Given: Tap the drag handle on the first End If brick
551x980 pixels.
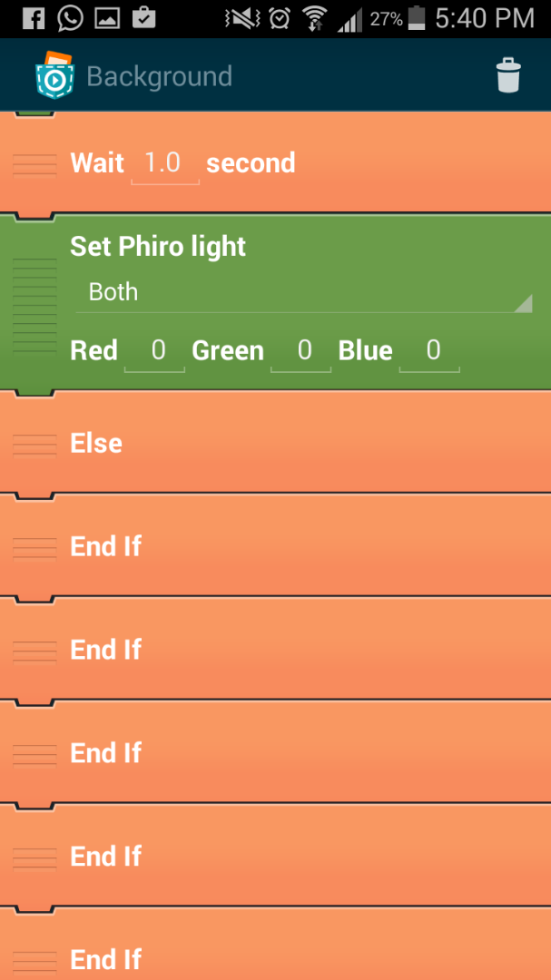Looking at the screenshot, I should 33,547.
